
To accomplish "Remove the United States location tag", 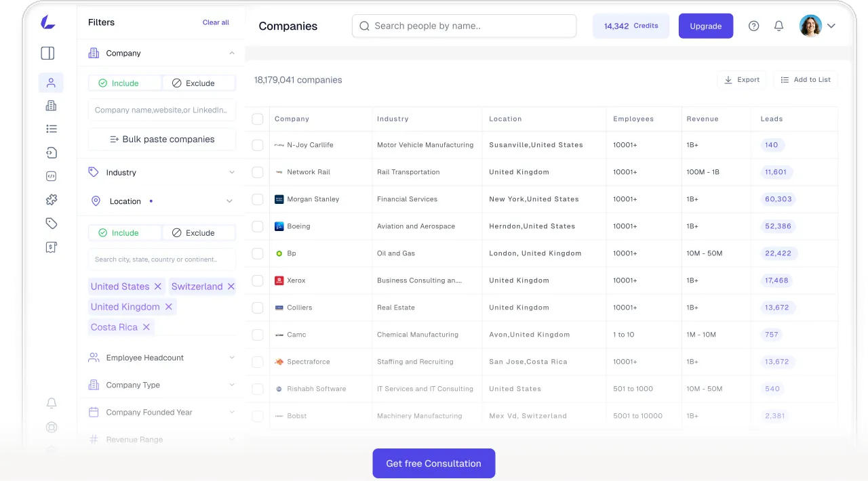I will click(x=157, y=287).
